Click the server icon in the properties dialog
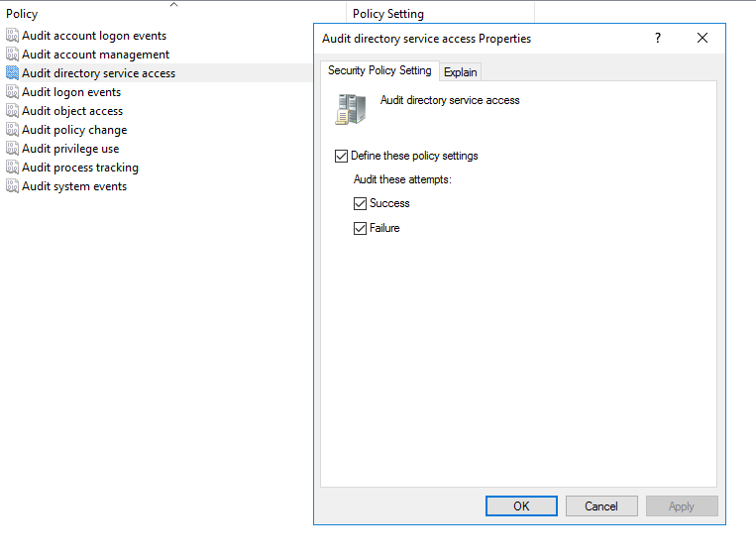756x560 pixels. click(351, 109)
